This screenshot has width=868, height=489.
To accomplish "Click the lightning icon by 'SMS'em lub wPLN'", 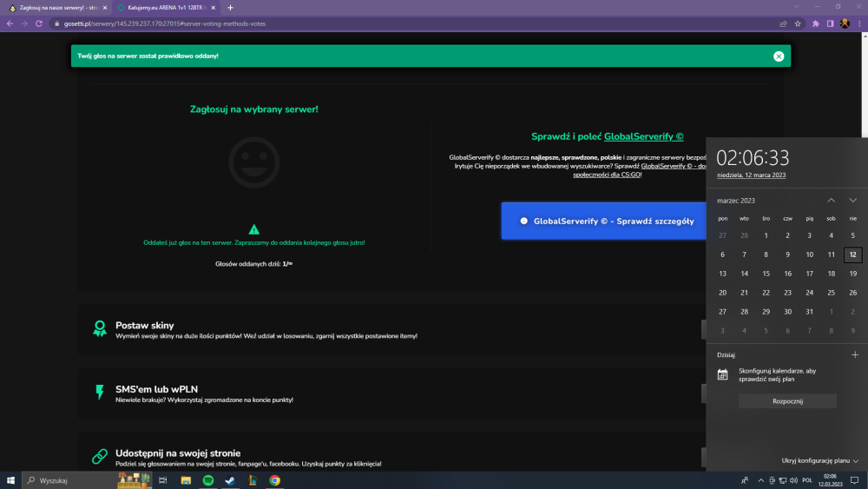I will point(100,392).
